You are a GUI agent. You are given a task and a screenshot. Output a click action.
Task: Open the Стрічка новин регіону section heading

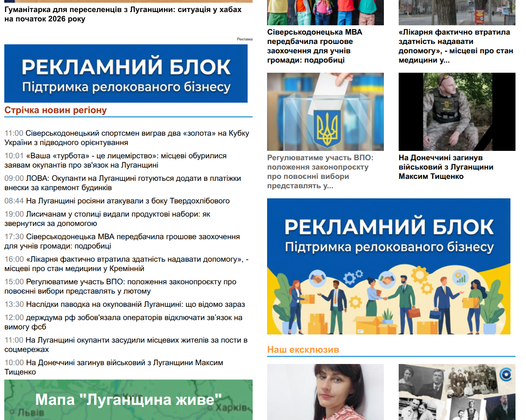56,110
